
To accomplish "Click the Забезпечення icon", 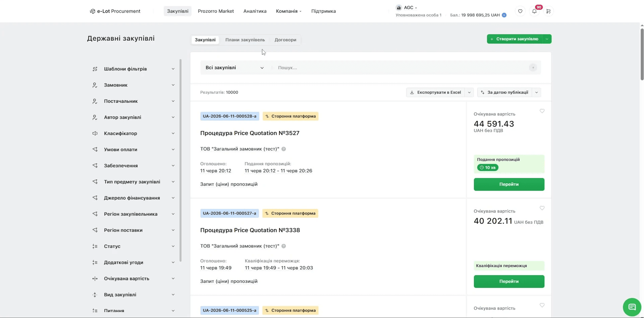I will 95,166.
